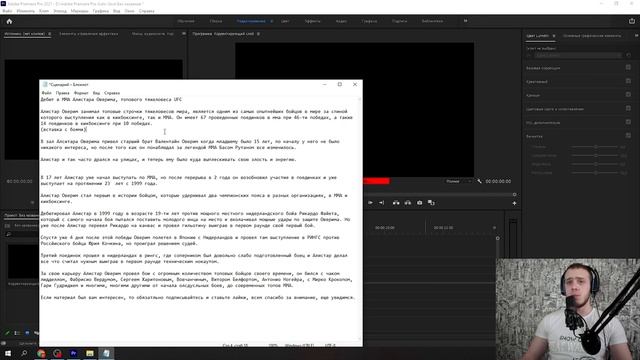Toggle HSL дополнительные checkbox
The height and width of the screenshot is (360, 640).
pos(628,122)
